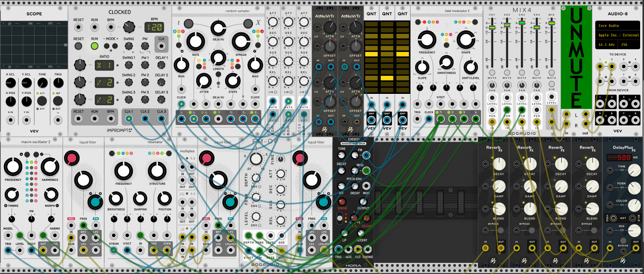Image resolution: width=644 pixels, height=274 pixels.
Task: Click the random sampler JITTER knob
Action: [204, 80]
